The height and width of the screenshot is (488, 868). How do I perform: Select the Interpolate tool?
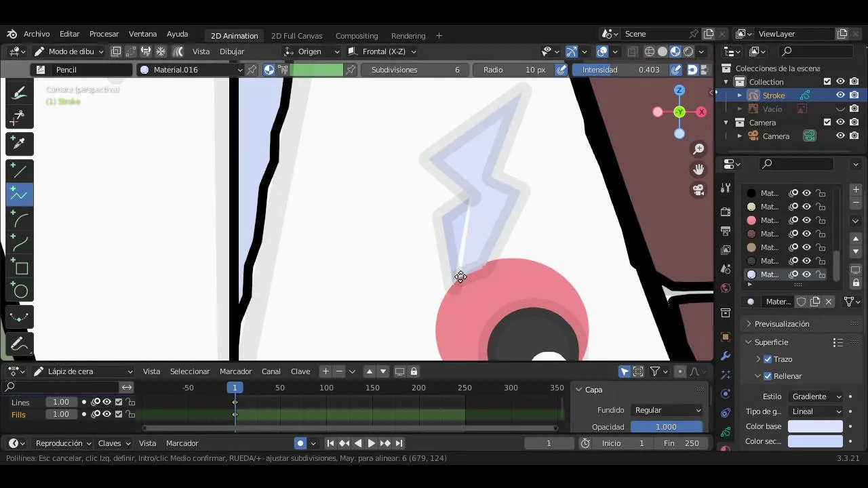pos(20,317)
